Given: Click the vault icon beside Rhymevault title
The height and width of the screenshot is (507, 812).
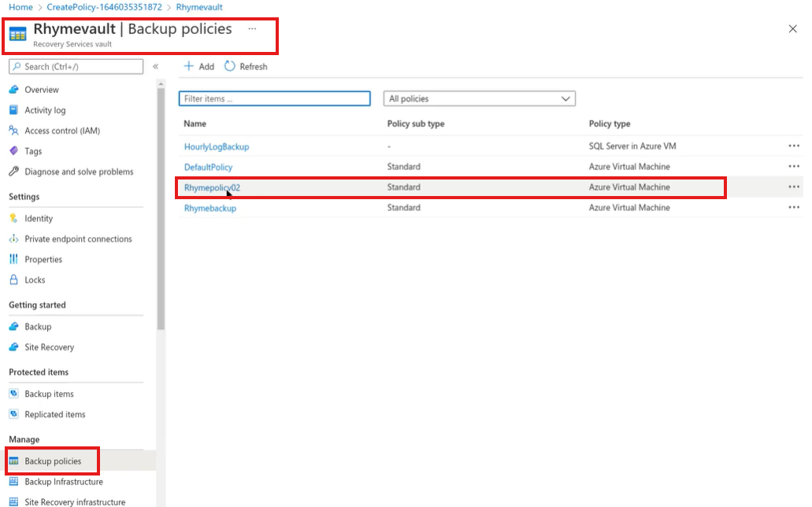Looking at the screenshot, I should click(x=17, y=34).
